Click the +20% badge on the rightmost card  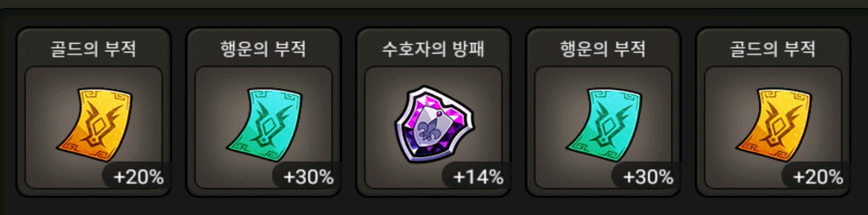tap(817, 176)
